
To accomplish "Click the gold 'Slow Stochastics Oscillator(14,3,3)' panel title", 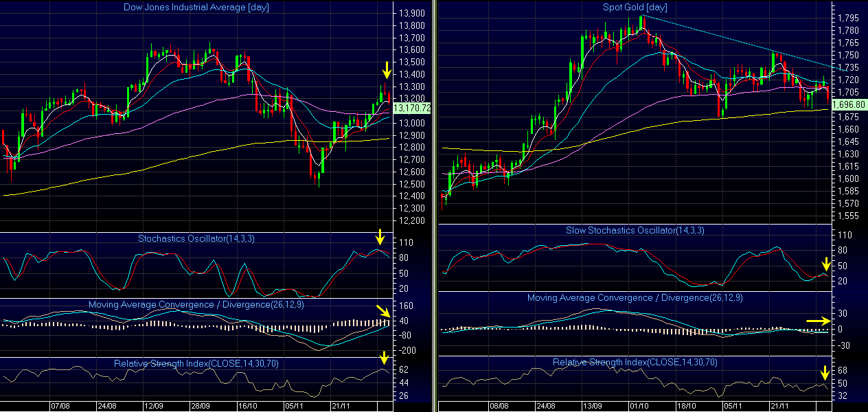I will point(635,230).
